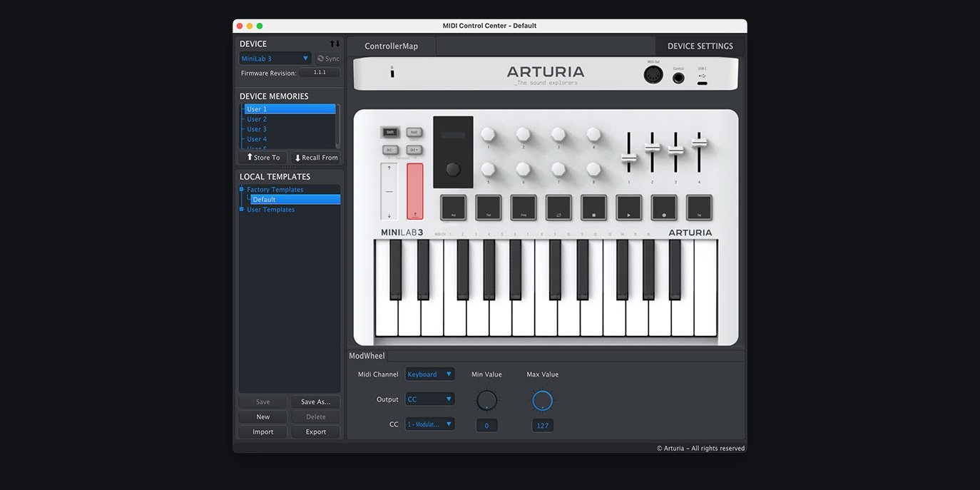
Task: Select the Pad-labeled second pad
Action: pos(489,208)
